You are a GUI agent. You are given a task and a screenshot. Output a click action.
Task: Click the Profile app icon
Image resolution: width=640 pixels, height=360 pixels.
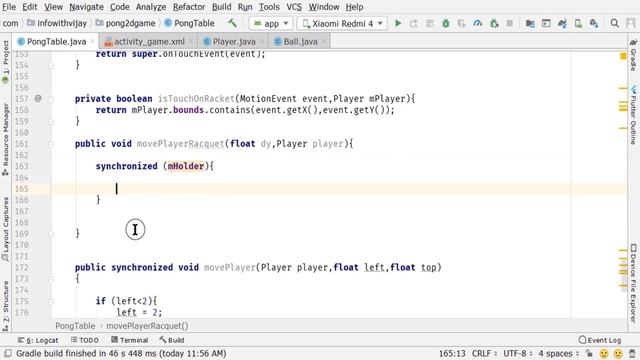click(478, 23)
